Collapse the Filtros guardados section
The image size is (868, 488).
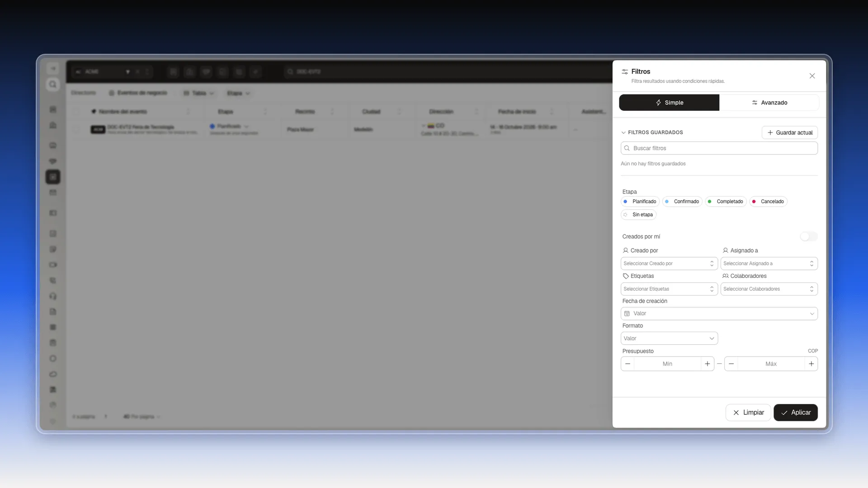tap(652, 132)
